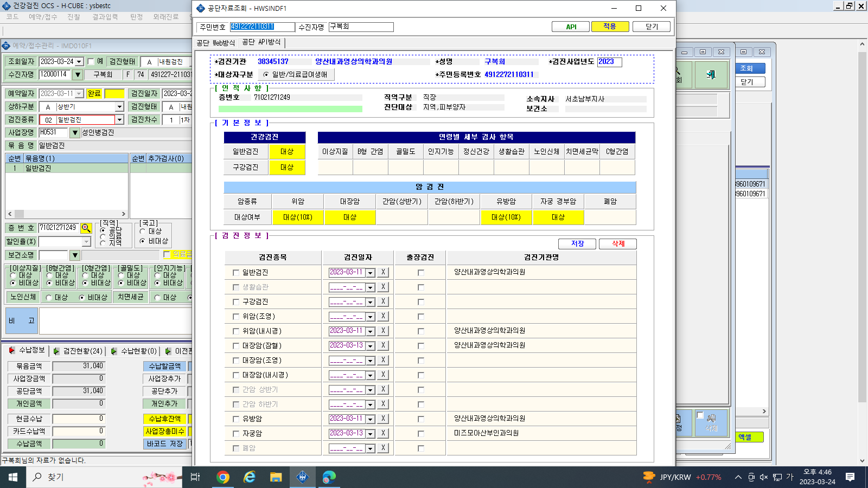Open Microsoft Edge from the taskbar
This screenshot has height=488, width=868.
coord(329,477)
